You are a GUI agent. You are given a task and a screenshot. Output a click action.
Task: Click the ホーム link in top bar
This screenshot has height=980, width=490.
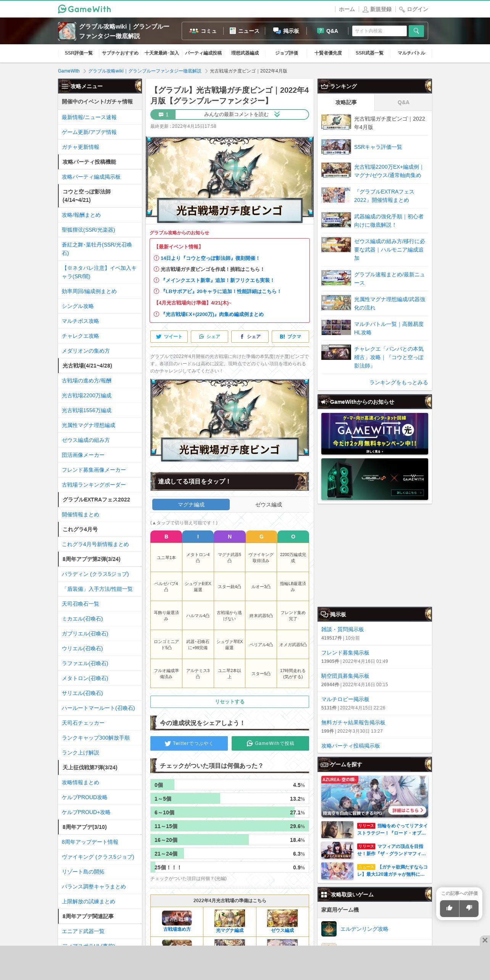pos(347,9)
